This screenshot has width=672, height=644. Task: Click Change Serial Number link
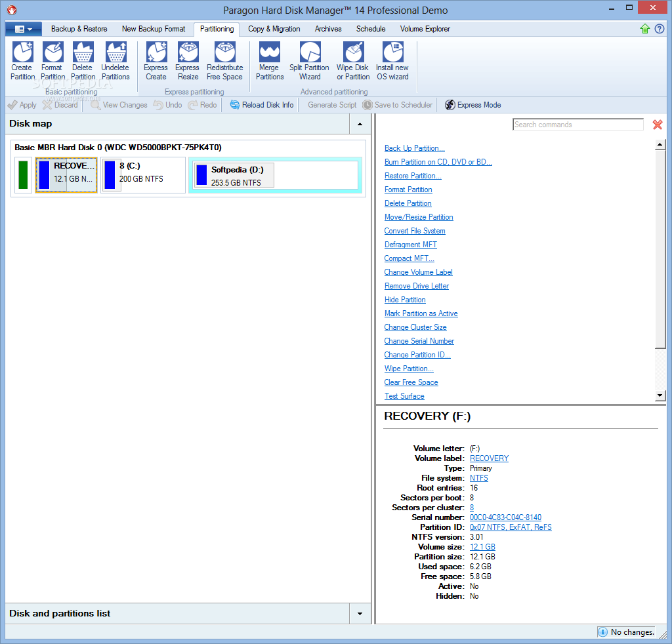[x=419, y=341]
